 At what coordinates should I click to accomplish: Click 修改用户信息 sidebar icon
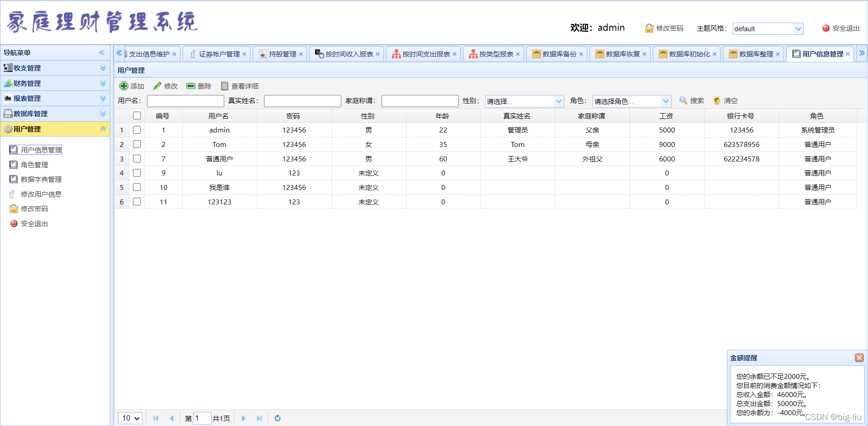(13, 194)
